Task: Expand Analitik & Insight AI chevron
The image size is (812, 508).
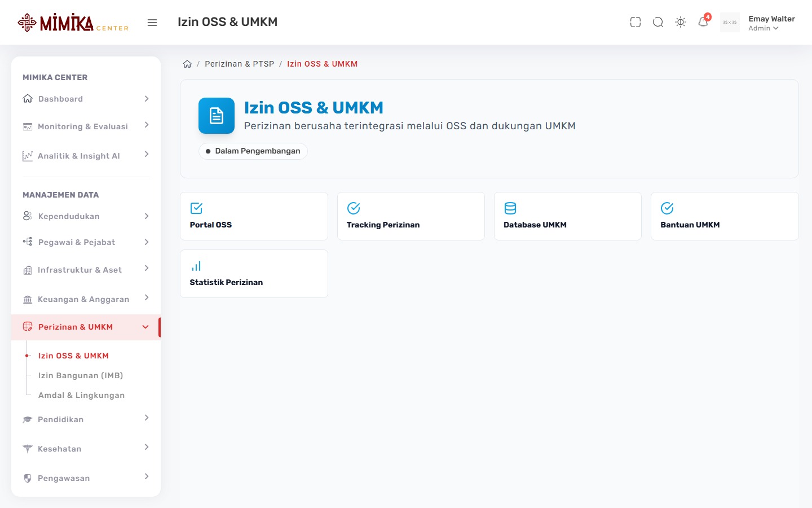Action: 147,154
